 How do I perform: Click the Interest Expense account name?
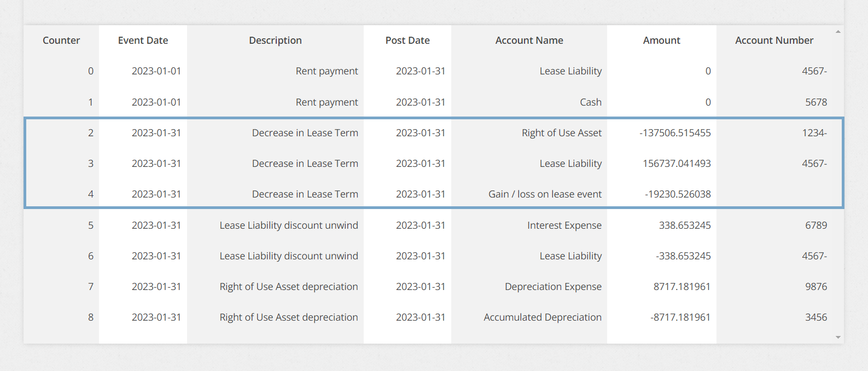tap(564, 225)
